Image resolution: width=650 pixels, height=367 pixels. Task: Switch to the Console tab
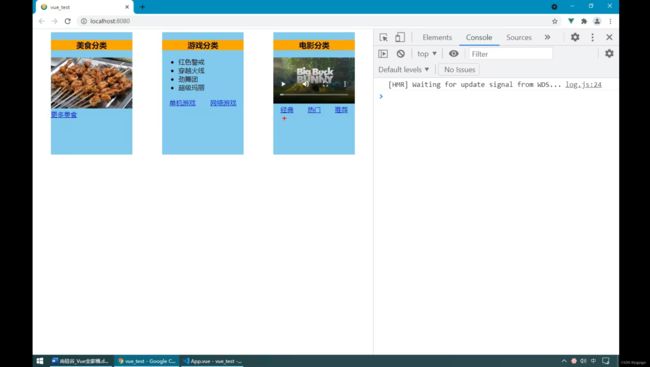point(479,37)
